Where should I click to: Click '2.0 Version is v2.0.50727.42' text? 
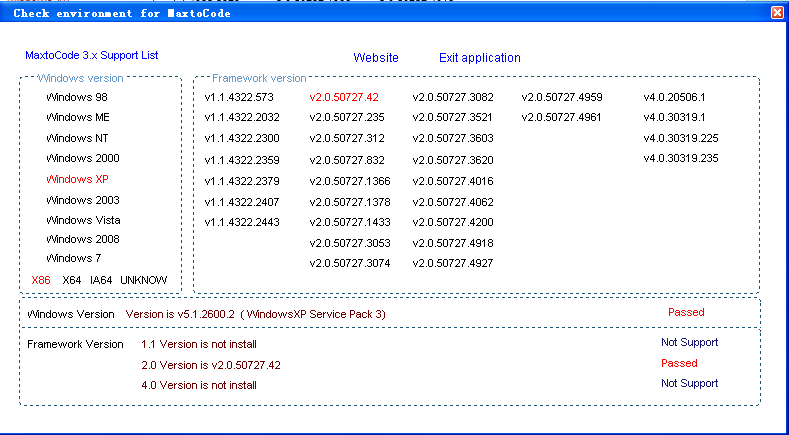(211, 365)
